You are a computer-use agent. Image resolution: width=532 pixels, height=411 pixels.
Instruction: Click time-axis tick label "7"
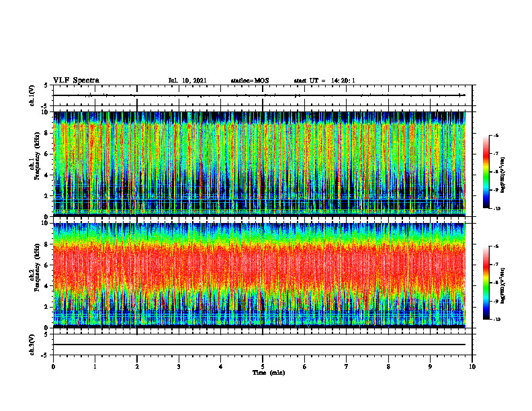pos(347,367)
